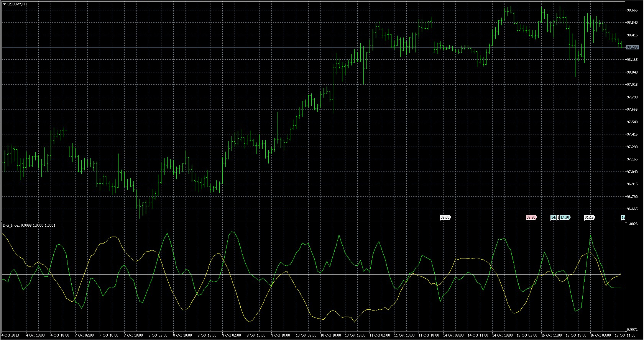Screen dimensions: 644x340
Task: Click the 8 Oct 18:00 time label
Action: pyautogui.click(x=207, y=335)
